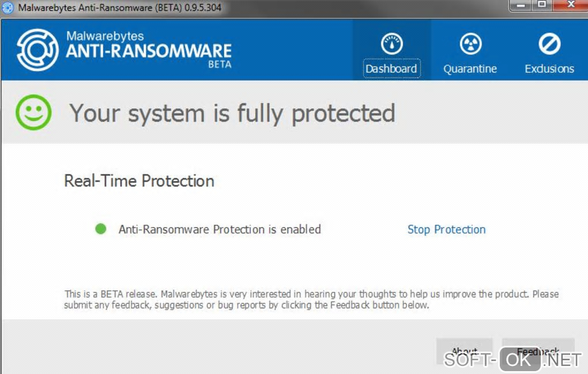Click the Real-Time Protection section heading

[139, 181]
